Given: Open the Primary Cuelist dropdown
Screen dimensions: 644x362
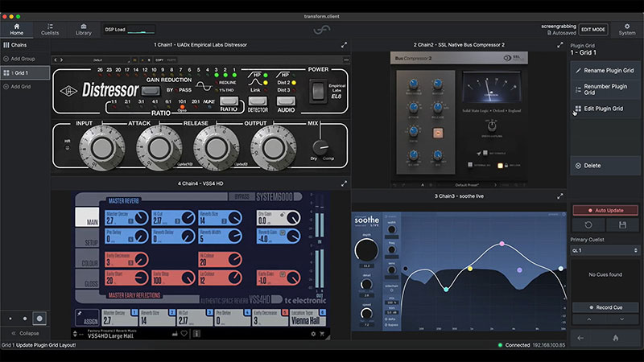Looking at the screenshot, I should [x=605, y=250].
